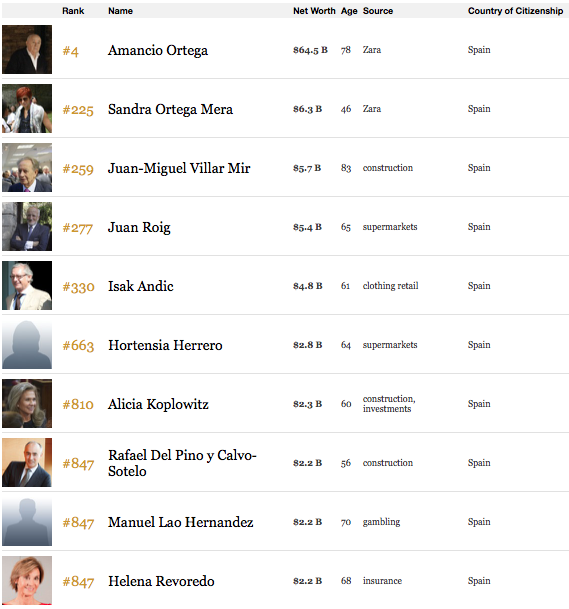569x609 pixels.
Task: Sort by the Age column header
Action: pos(349,11)
